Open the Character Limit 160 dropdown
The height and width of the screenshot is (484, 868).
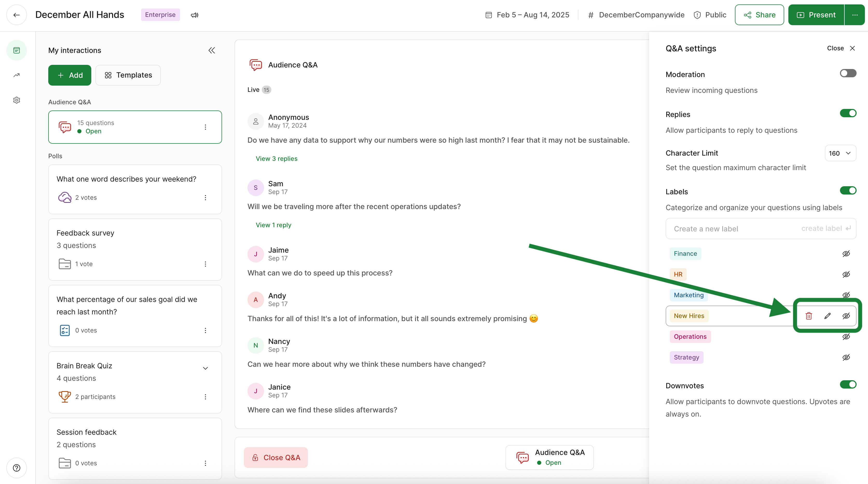(x=840, y=153)
